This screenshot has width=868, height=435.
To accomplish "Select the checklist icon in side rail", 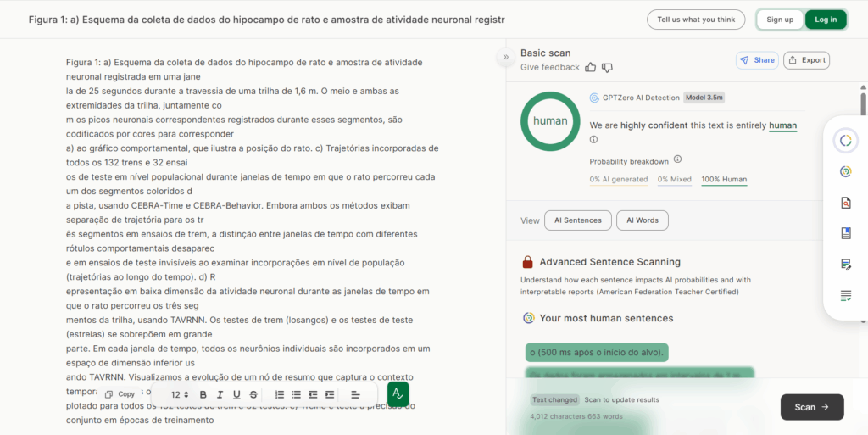I will click(845, 295).
